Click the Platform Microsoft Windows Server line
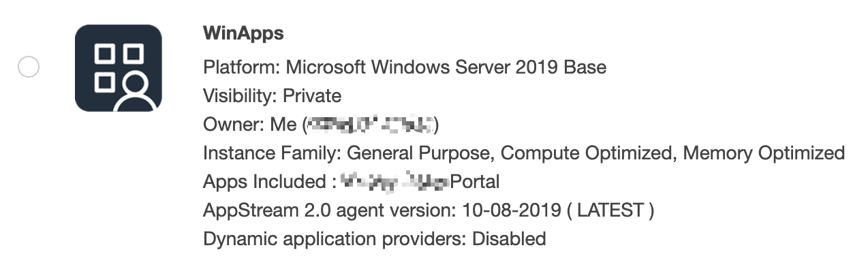 (405, 67)
